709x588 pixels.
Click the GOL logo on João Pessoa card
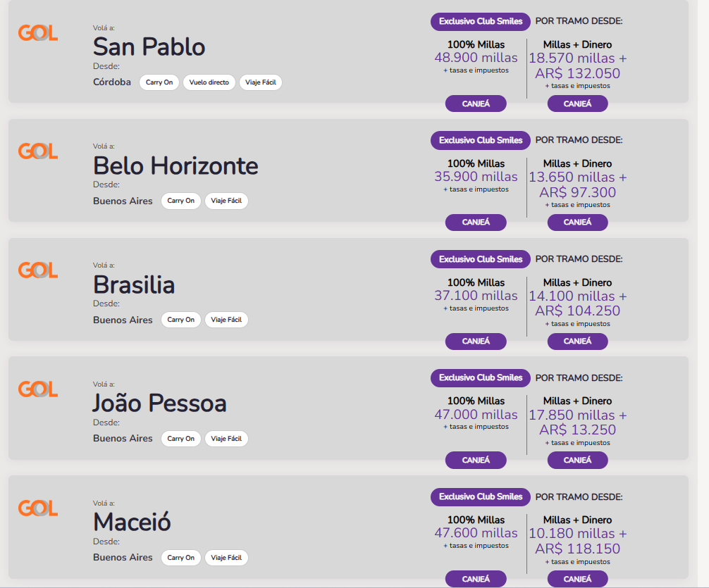coord(38,389)
